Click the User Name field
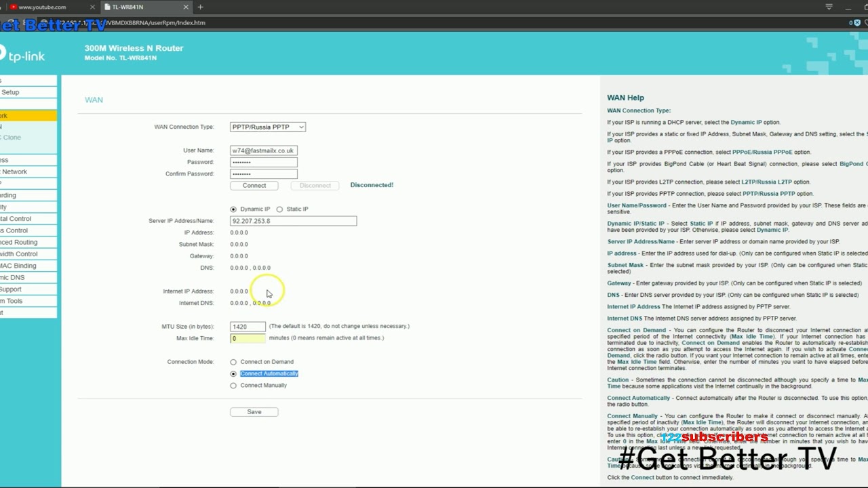The image size is (868, 488). (263, 150)
